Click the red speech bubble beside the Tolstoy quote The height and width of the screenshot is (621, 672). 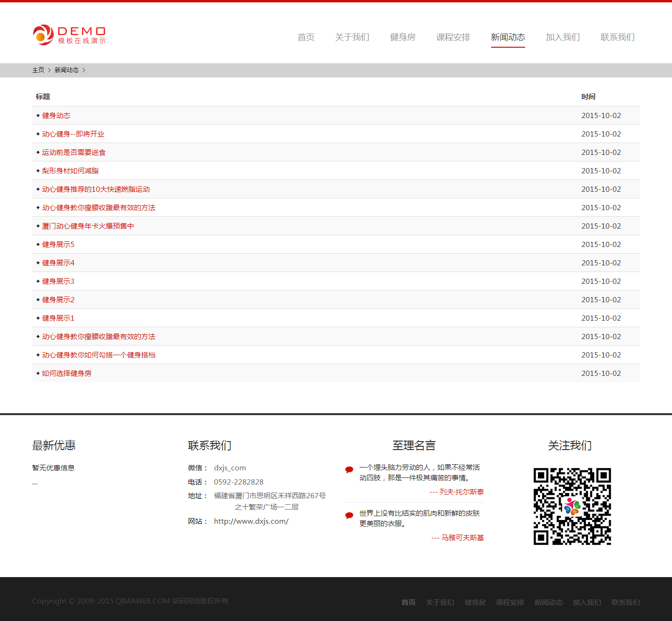coord(349,469)
